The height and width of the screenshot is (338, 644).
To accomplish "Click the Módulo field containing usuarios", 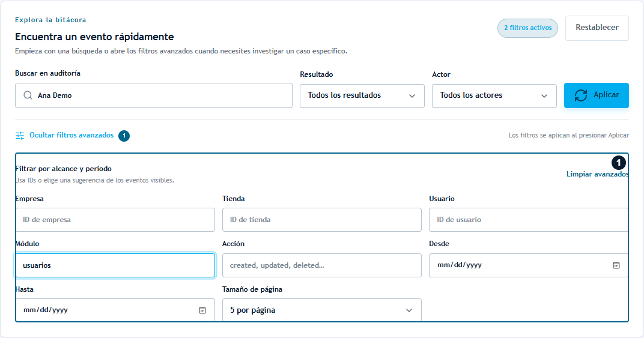I will (x=115, y=265).
